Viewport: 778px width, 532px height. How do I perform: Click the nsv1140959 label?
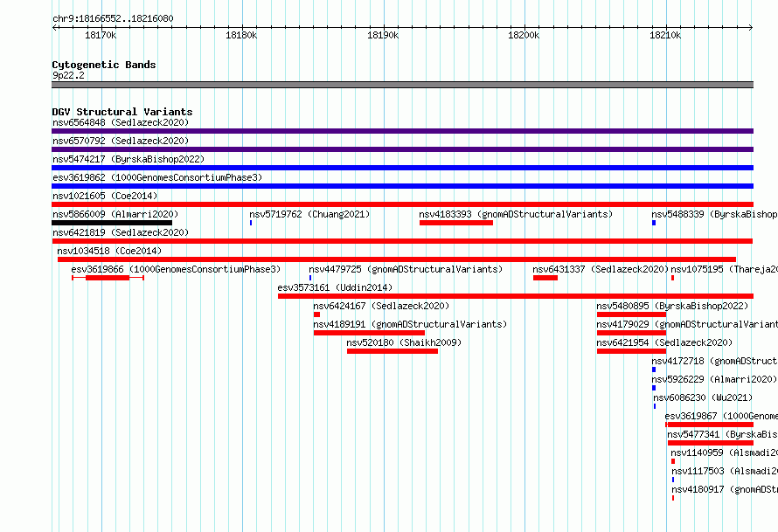coord(725,453)
